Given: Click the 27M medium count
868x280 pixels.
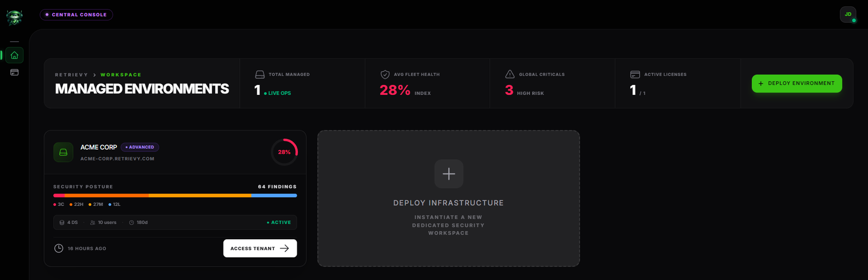Looking at the screenshot, I should point(96,205).
